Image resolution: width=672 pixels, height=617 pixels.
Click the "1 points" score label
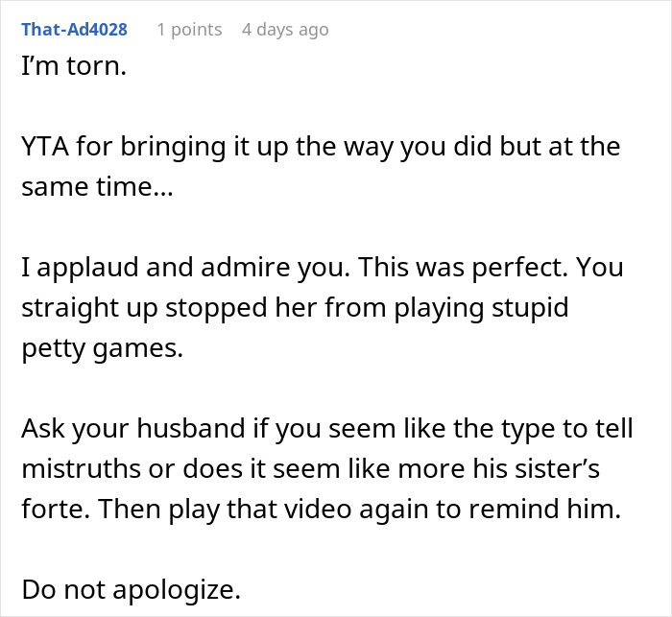[189, 30]
